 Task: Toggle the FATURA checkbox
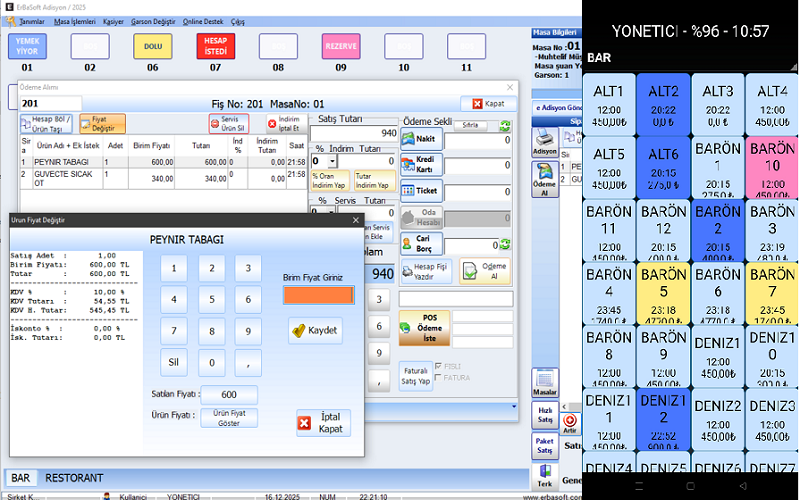coord(437,377)
